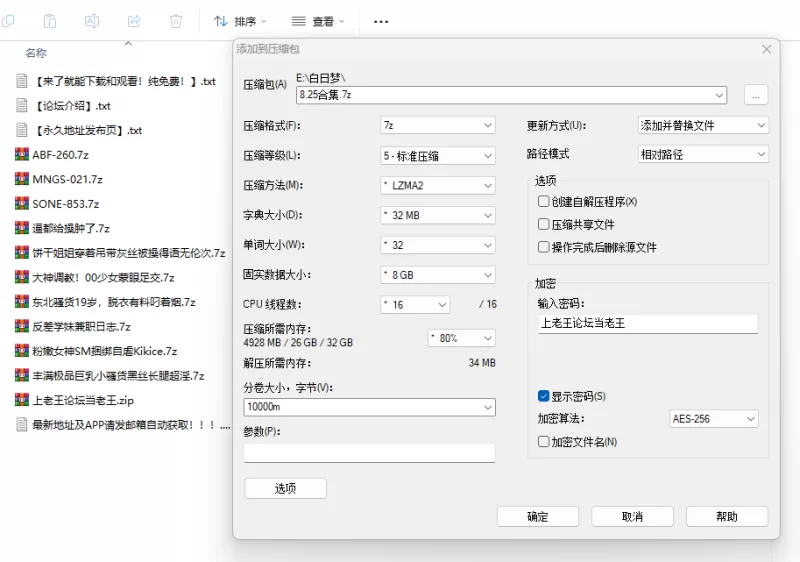Click the Share icon in Explorer toolbar
Screen dimensions: 800x562
[134, 20]
